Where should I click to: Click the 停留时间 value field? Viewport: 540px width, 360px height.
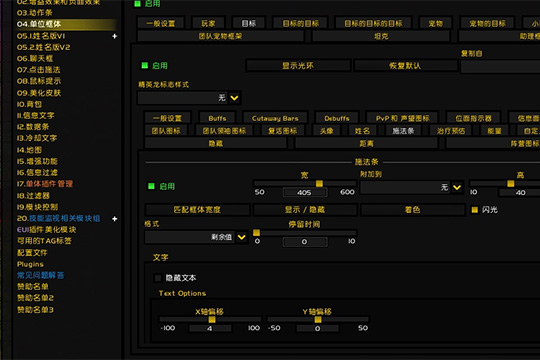click(x=304, y=242)
